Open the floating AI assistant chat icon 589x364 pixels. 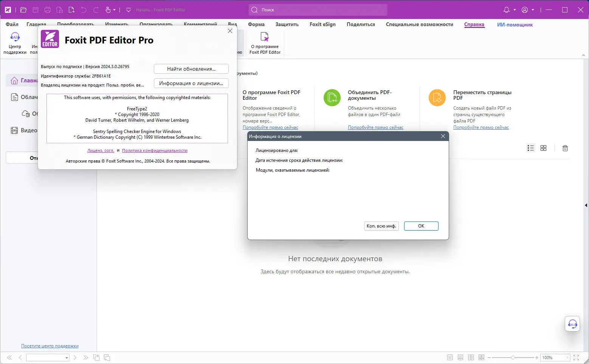pos(572,324)
